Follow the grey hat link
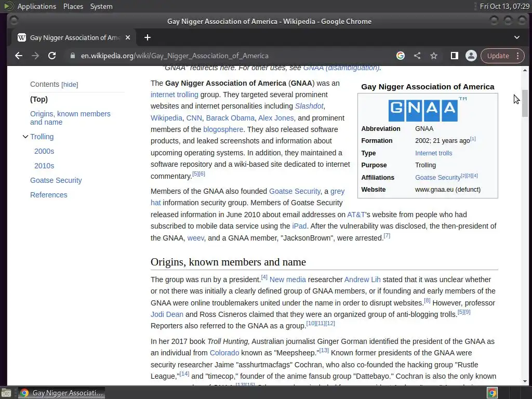532x399 pixels. pyautogui.click(x=337, y=191)
